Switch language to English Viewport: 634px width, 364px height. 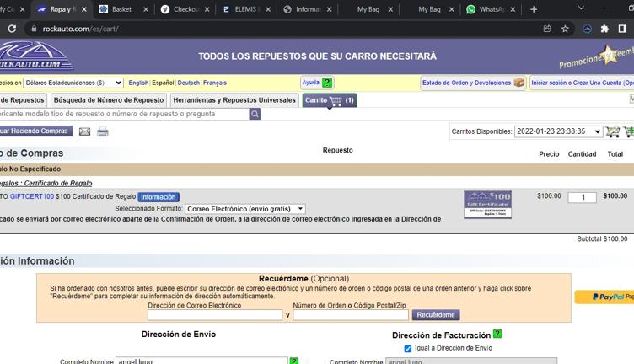pyautogui.click(x=138, y=83)
